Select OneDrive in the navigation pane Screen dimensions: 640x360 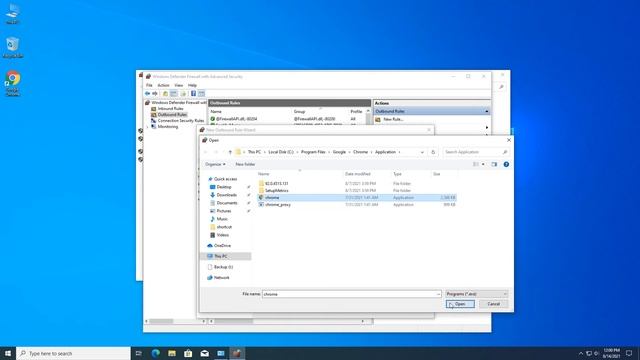[x=222, y=246]
